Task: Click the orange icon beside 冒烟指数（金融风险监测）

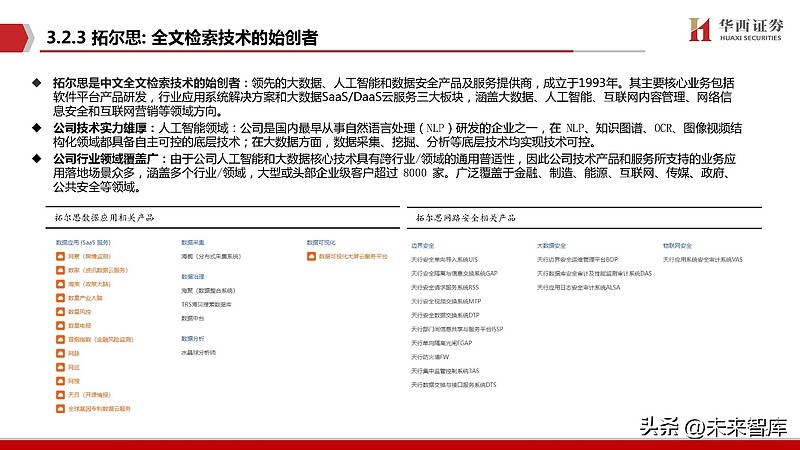Action: coord(60,340)
